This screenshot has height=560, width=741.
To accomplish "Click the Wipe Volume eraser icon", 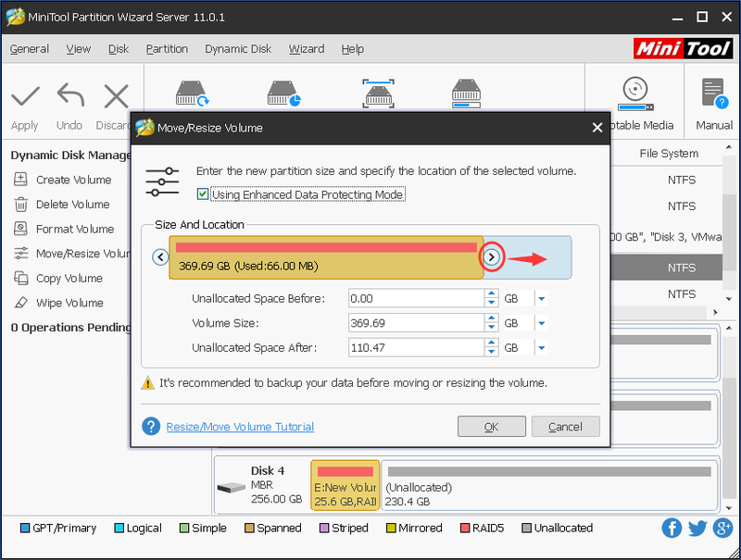I will (20, 303).
